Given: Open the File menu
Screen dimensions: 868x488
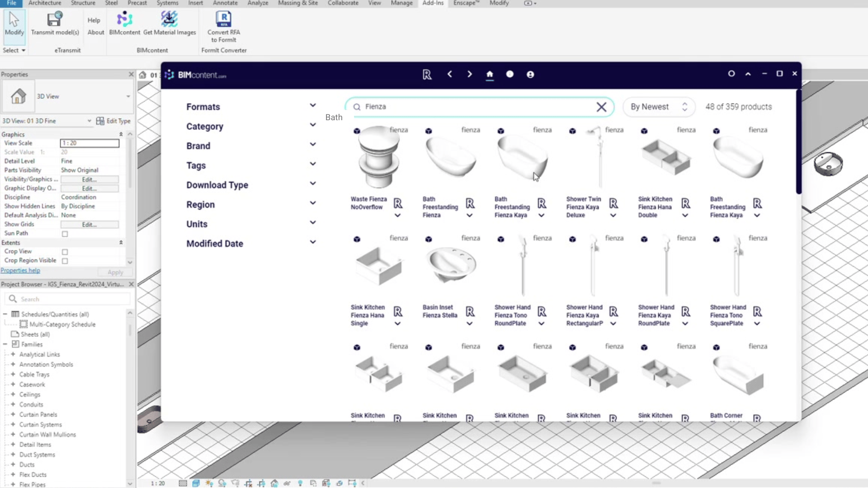Looking at the screenshot, I should [x=11, y=3].
